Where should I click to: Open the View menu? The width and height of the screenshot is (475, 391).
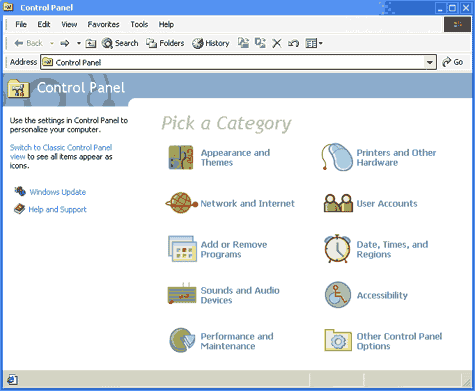click(x=69, y=24)
